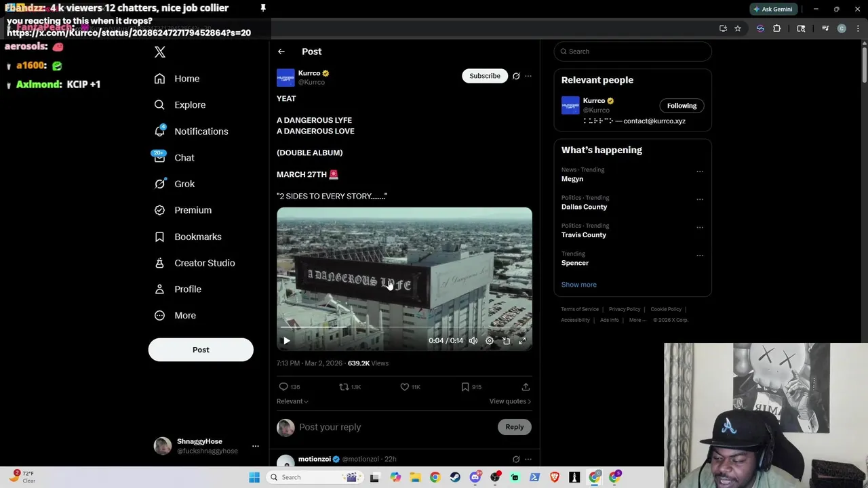Bookmark this page with the star icon
868x488 pixels.
(x=738, y=28)
